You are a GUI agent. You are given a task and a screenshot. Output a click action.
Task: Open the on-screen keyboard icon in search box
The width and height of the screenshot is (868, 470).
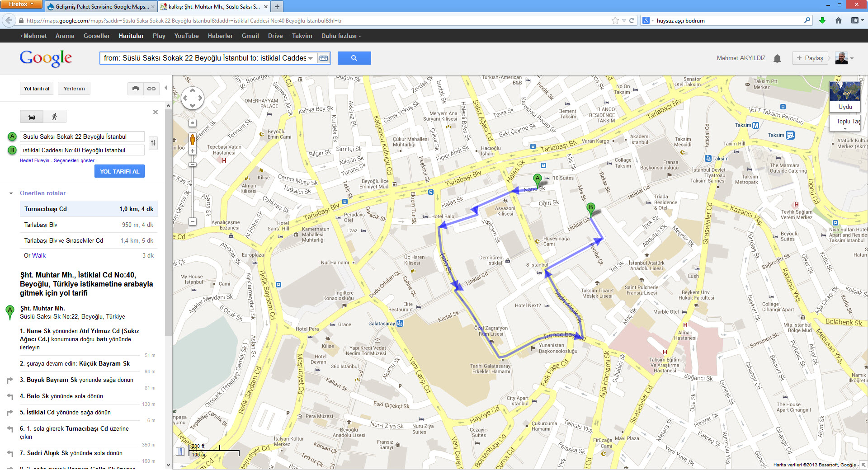click(x=324, y=58)
